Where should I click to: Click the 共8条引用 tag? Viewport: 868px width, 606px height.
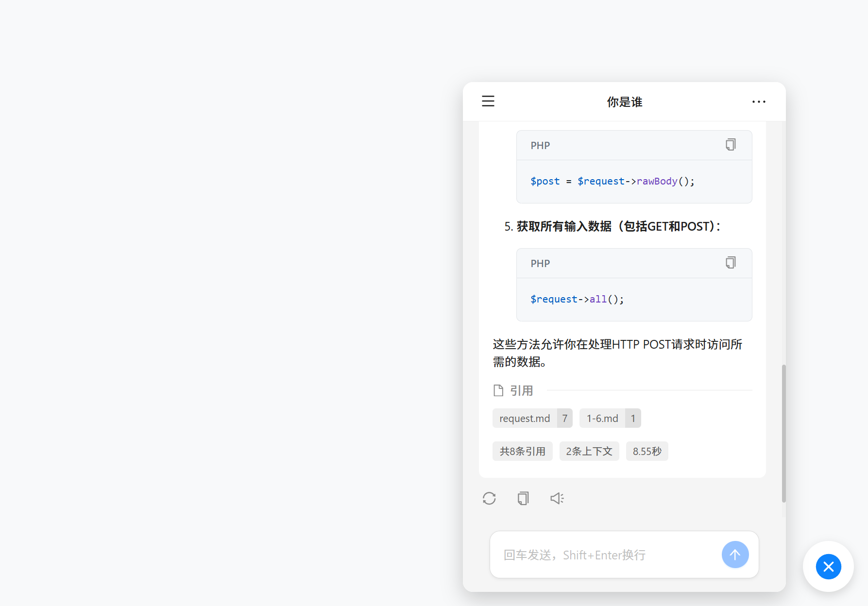tap(522, 451)
